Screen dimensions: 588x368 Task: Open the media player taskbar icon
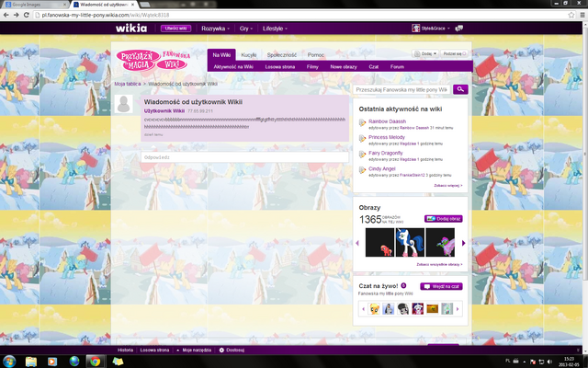pyautogui.click(x=52, y=362)
